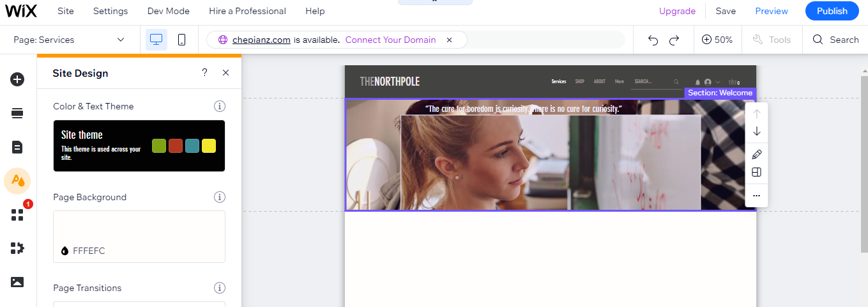The image size is (868, 307).
Task: Close the Site Design panel
Action: tap(225, 73)
